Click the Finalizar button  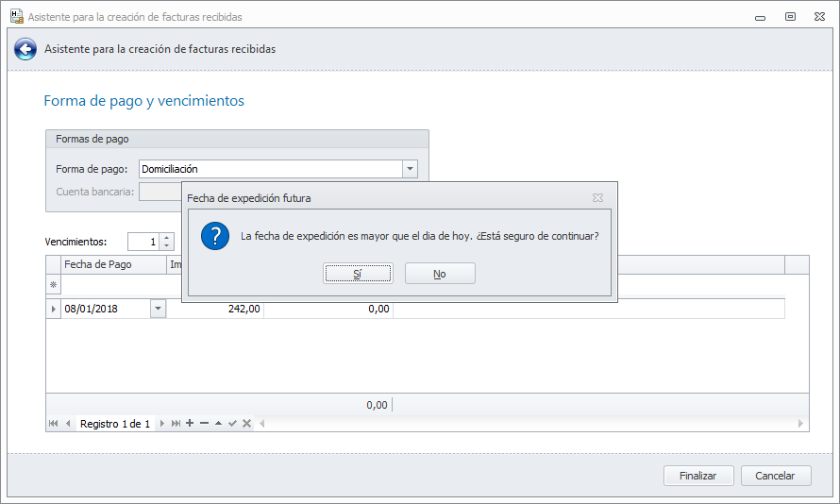(698, 476)
